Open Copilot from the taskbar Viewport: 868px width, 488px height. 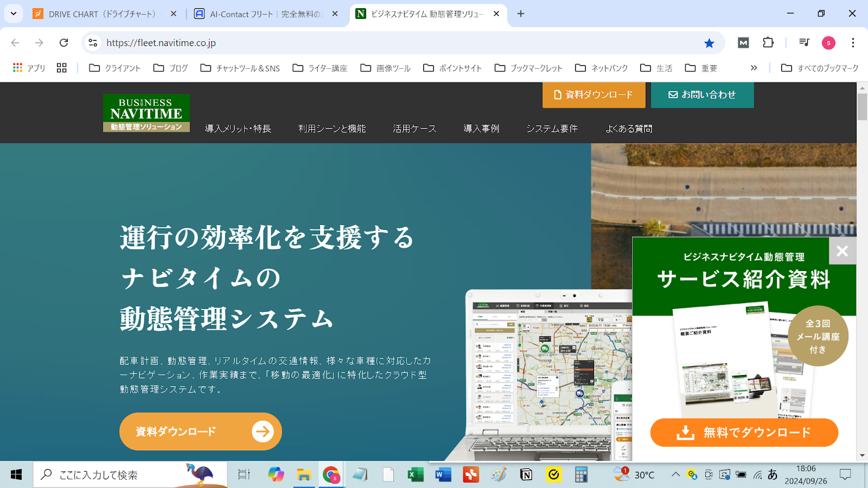pyautogui.click(x=276, y=475)
